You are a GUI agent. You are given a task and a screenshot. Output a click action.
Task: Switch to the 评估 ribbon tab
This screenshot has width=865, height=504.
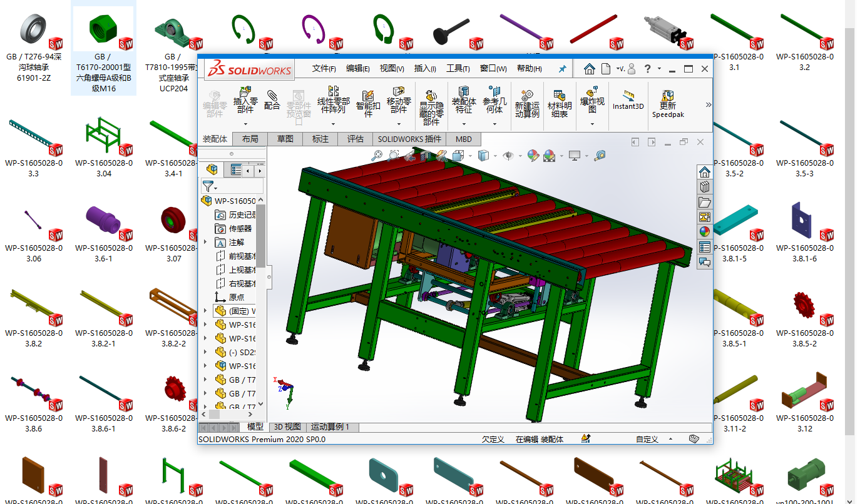click(x=355, y=139)
